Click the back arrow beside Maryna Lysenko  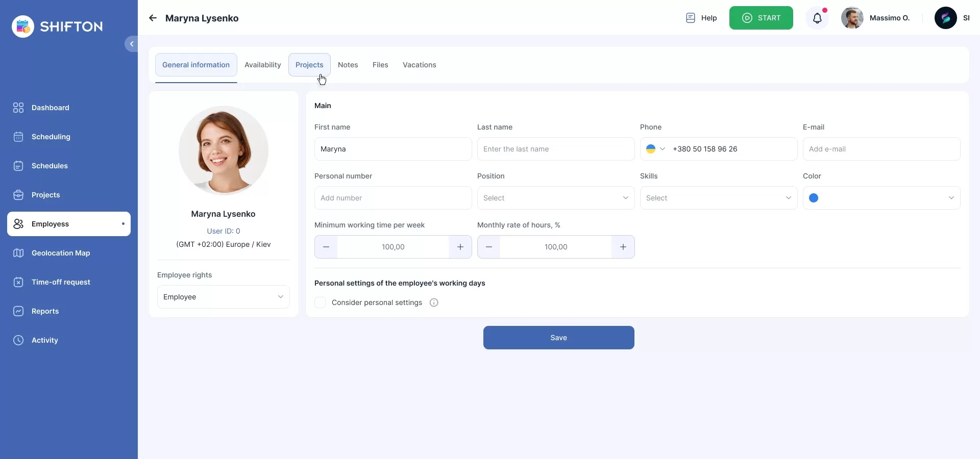153,18
